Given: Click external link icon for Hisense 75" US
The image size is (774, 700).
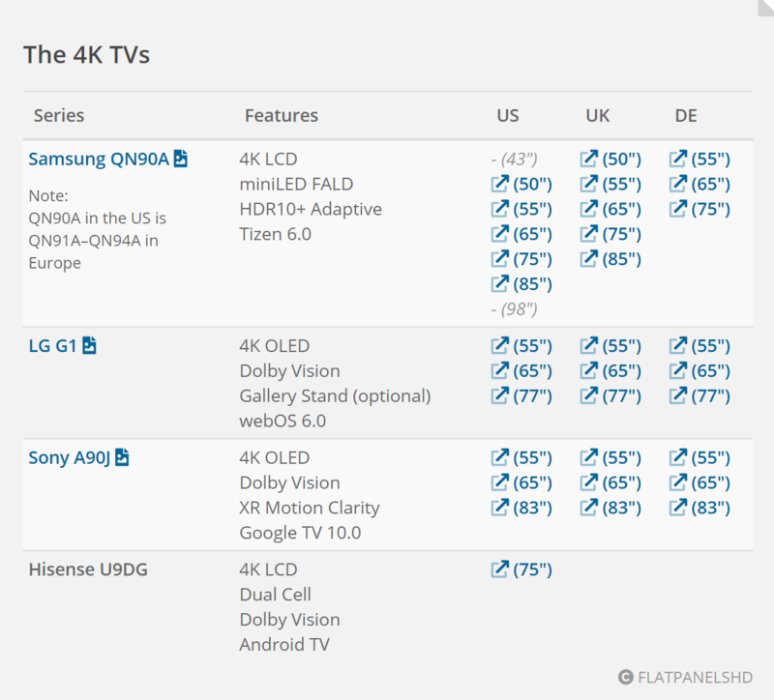Looking at the screenshot, I should pyautogui.click(x=499, y=569).
